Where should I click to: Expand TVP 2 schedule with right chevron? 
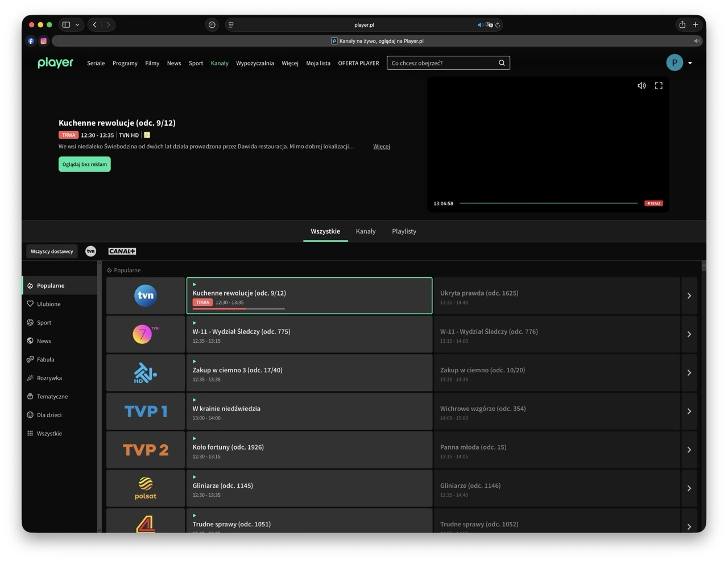689,450
